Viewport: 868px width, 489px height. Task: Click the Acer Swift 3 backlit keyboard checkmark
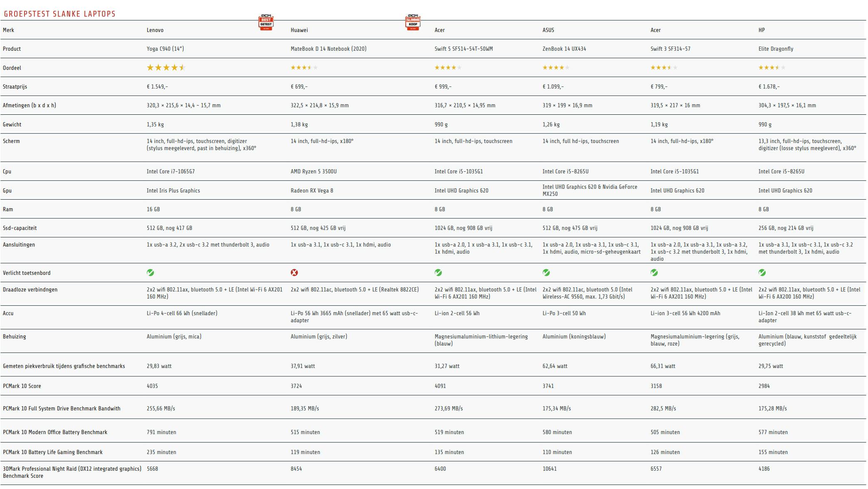[654, 273]
